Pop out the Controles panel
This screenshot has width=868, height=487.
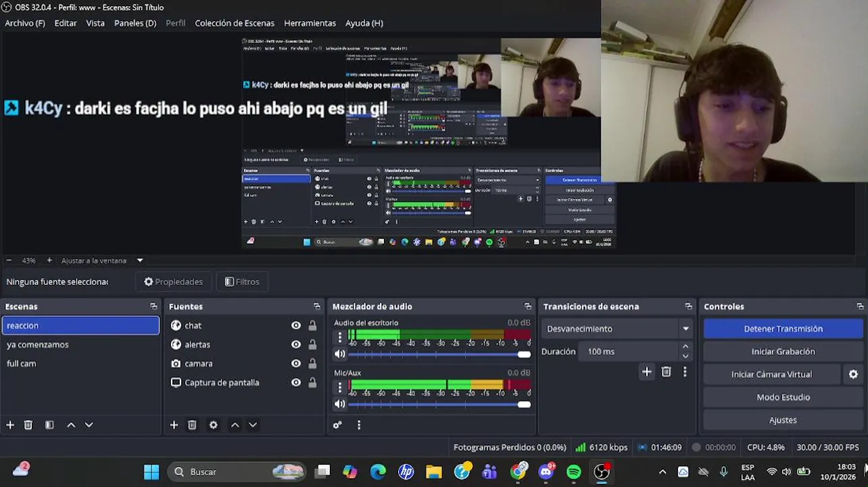coord(860,306)
